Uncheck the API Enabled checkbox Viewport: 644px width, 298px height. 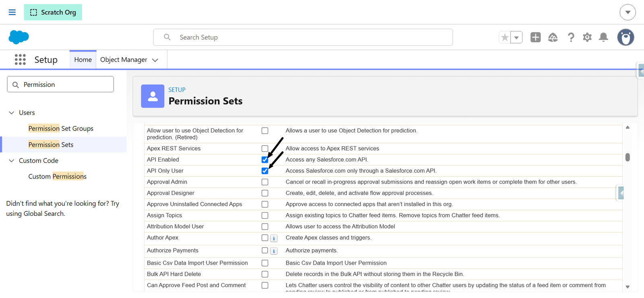[x=265, y=160]
